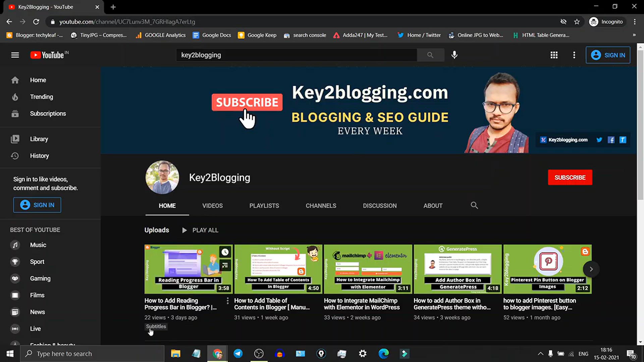Open the Uploads section heading link
This screenshot has width=644, height=362.
(x=157, y=230)
